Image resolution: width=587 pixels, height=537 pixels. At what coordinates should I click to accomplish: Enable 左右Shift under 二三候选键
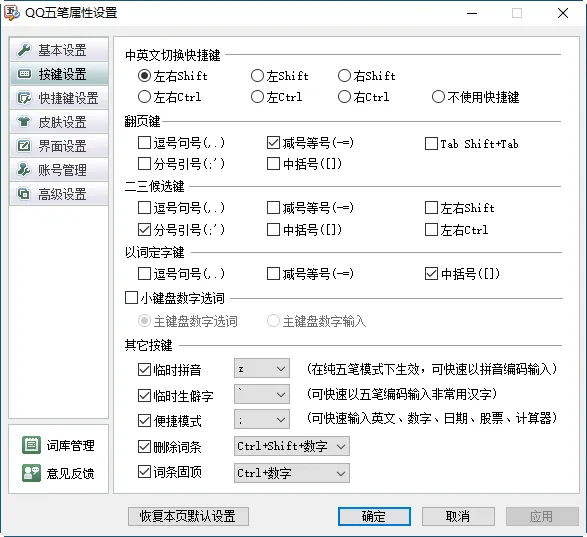(x=431, y=207)
